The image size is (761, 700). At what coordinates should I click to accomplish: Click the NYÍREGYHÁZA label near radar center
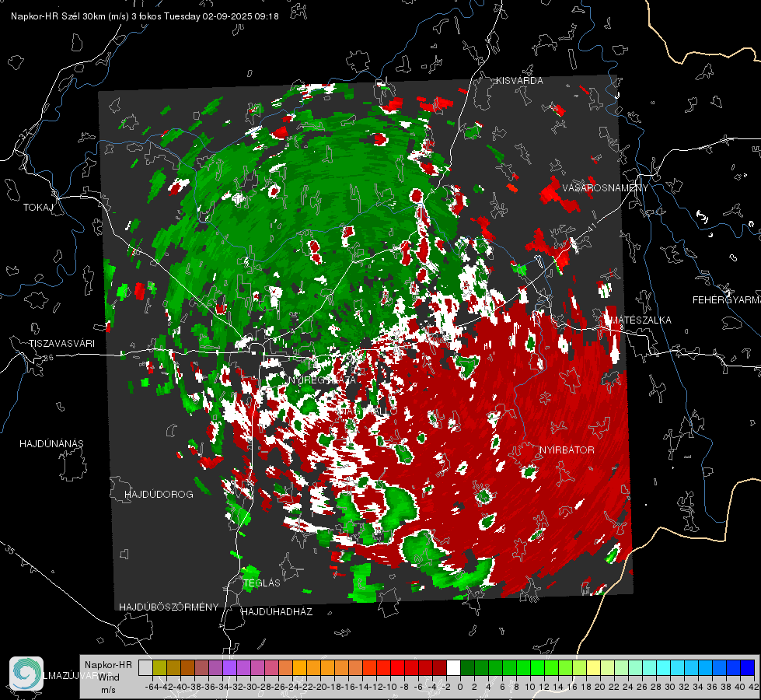click(323, 380)
